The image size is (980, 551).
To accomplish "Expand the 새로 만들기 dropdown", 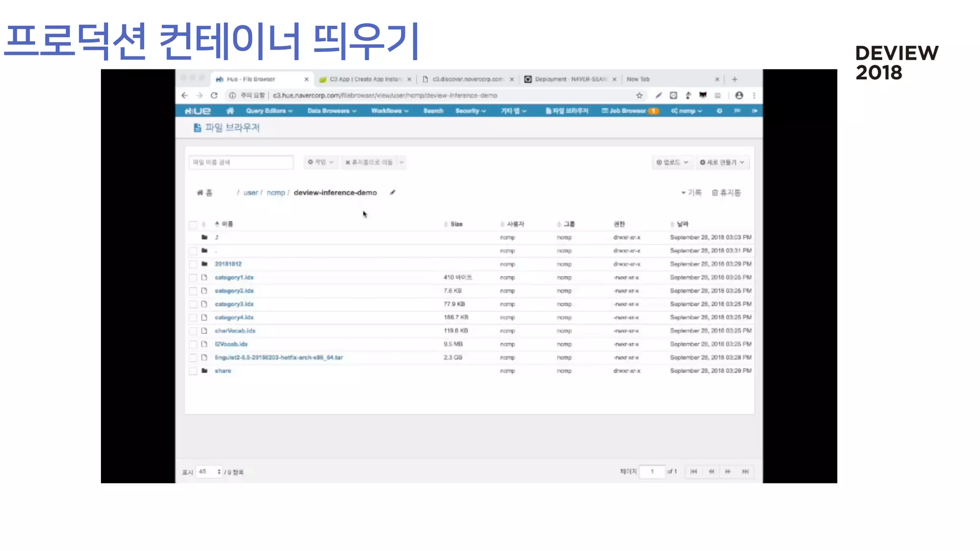I will 722,163.
